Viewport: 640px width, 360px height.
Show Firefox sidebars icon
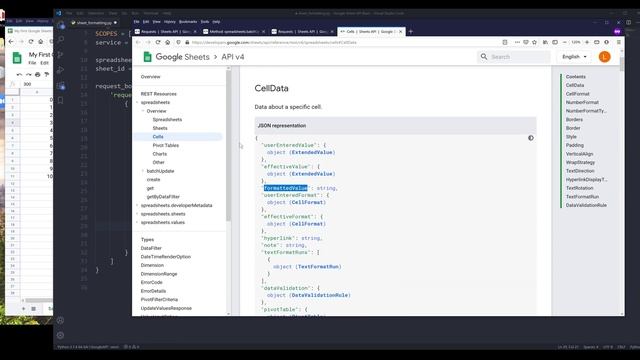coord(555,42)
